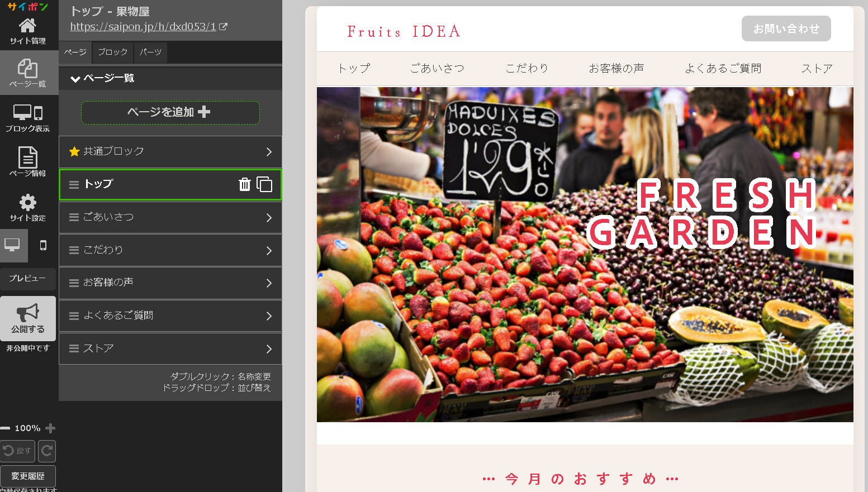The image size is (868, 492).
Task: Switch to the ブロック tab
Action: point(113,52)
